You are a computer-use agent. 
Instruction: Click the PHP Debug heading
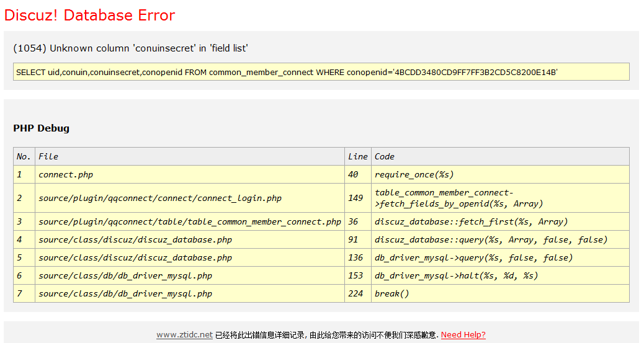click(41, 128)
